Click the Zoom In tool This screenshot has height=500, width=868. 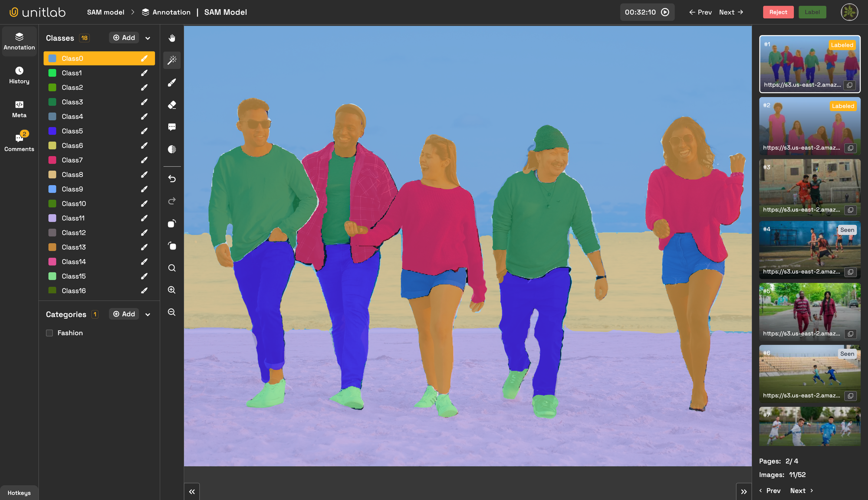pos(172,290)
